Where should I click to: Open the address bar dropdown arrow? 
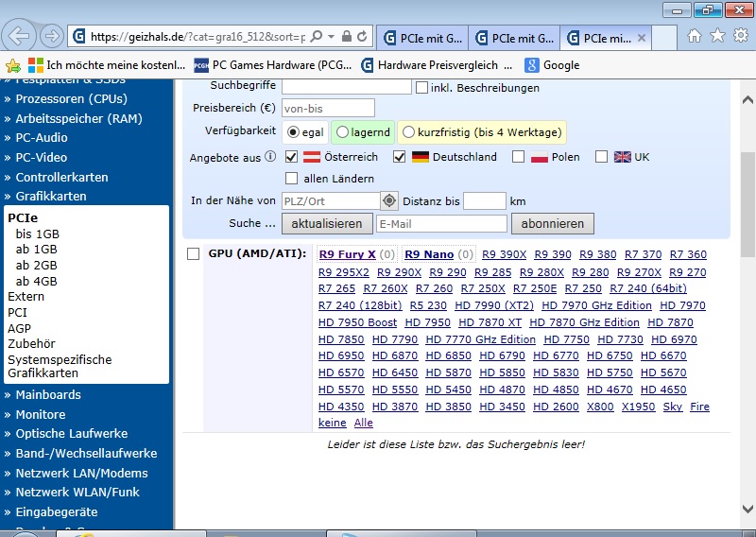pos(332,37)
